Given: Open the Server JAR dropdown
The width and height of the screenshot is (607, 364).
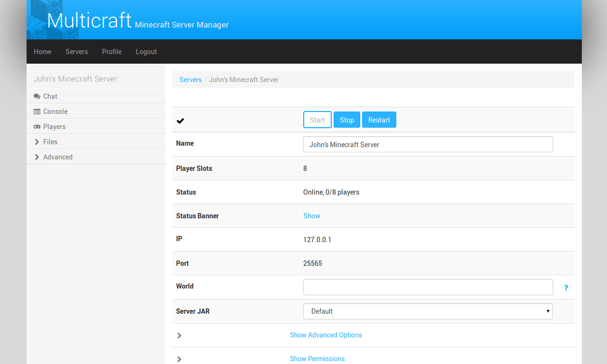Looking at the screenshot, I should [x=428, y=311].
